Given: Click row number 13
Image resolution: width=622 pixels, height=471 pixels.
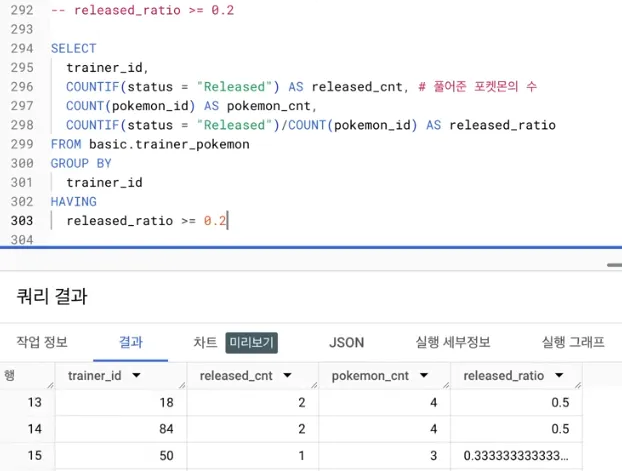Looking at the screenshot, I should [35, 402].
